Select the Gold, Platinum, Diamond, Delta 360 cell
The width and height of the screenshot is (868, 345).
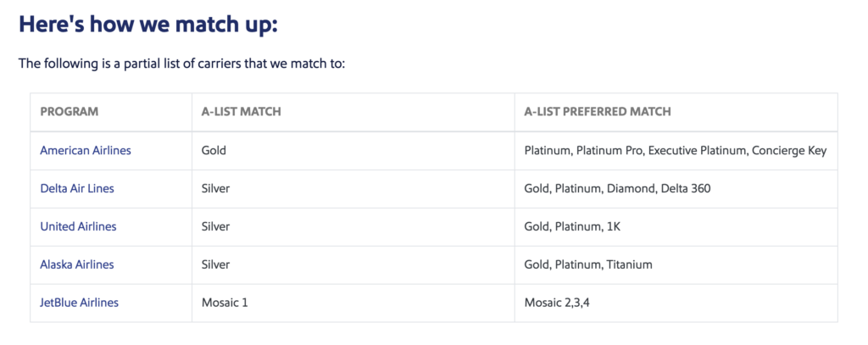coord(617,188)
